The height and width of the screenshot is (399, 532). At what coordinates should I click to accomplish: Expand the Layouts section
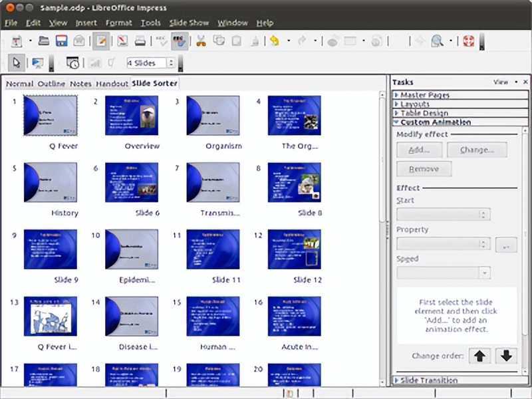pyautogui.click(x=414, y=104)
